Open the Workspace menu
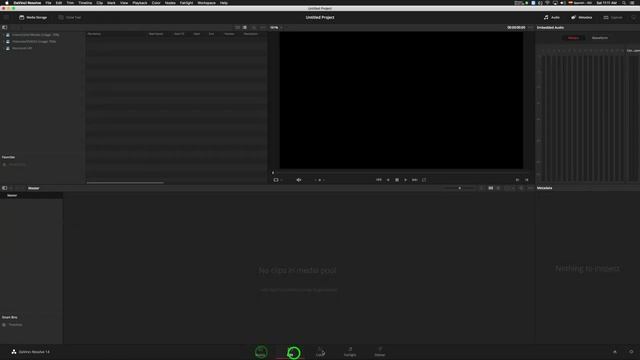Viewport: 640px width, 360px height. (207, 3)
